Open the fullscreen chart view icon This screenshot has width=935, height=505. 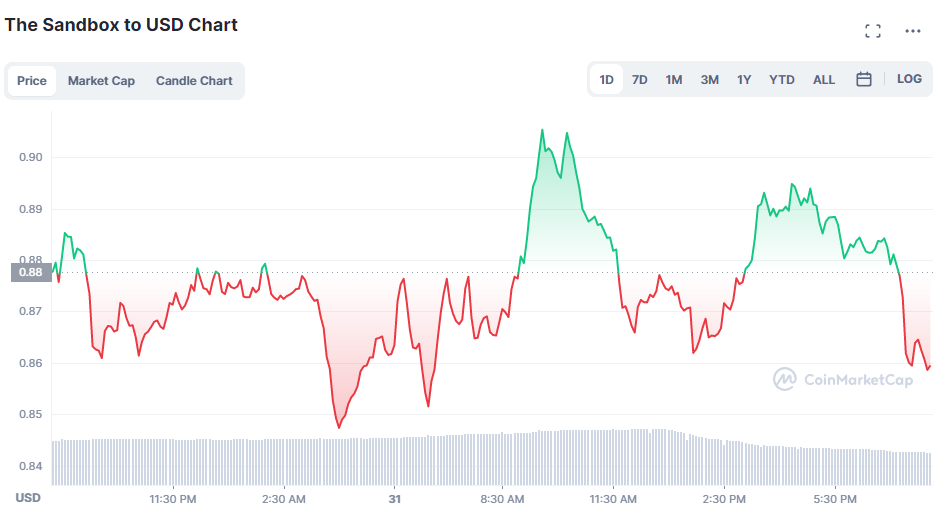873,31
